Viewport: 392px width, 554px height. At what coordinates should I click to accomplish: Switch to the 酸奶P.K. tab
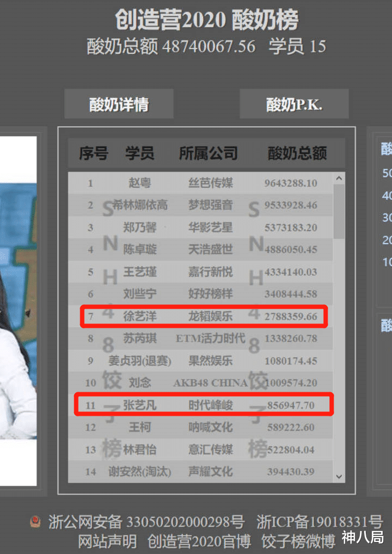pyautogui.click(x=294, y=104)
